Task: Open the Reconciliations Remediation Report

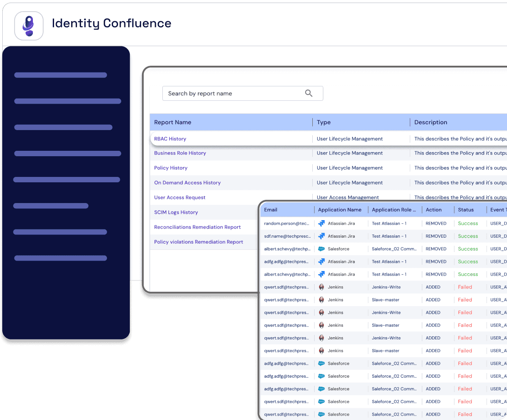Action: 197,227
